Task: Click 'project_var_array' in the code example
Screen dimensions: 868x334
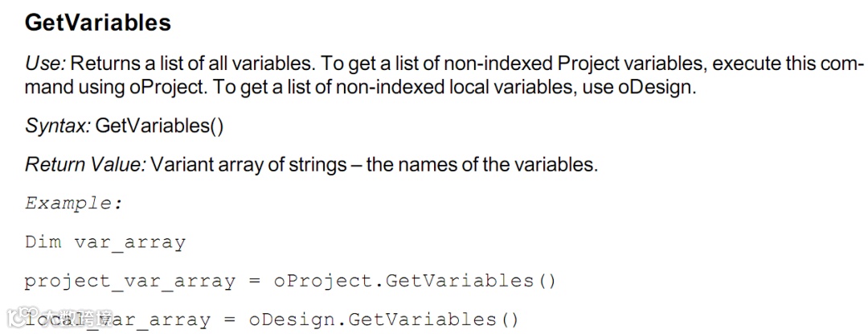Action: (x=130, y=282)
